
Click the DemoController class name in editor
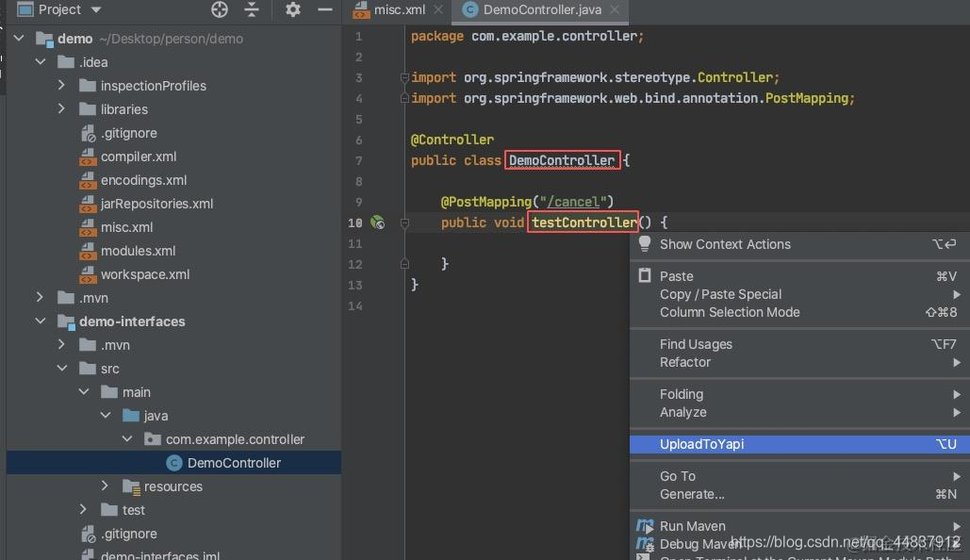click(x=562, y=160)
